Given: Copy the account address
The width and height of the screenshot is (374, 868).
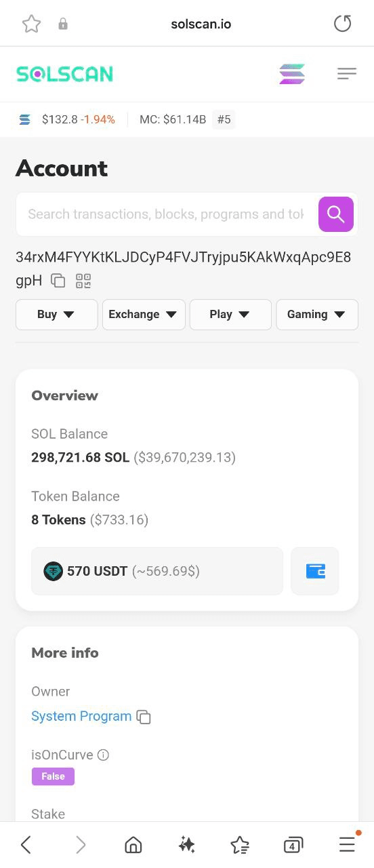Looking at the screenshot, I should coord(58,281).
